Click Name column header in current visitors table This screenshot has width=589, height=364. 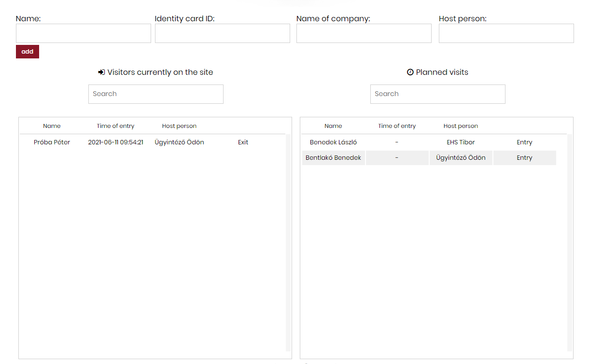[x=52, y=126]
